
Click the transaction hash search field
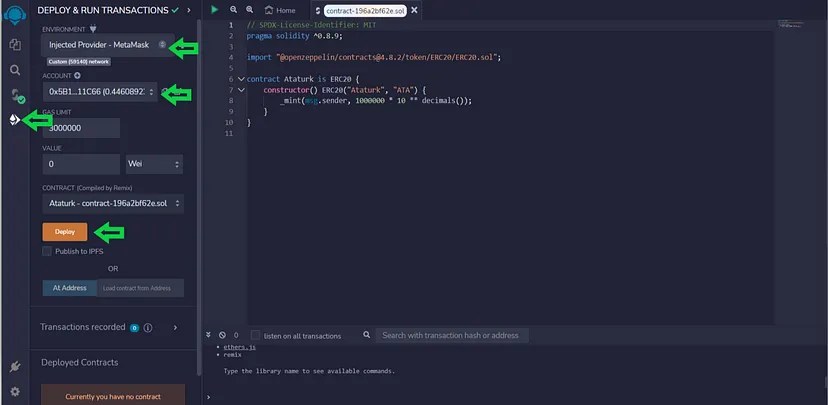(x=452, y=335)
